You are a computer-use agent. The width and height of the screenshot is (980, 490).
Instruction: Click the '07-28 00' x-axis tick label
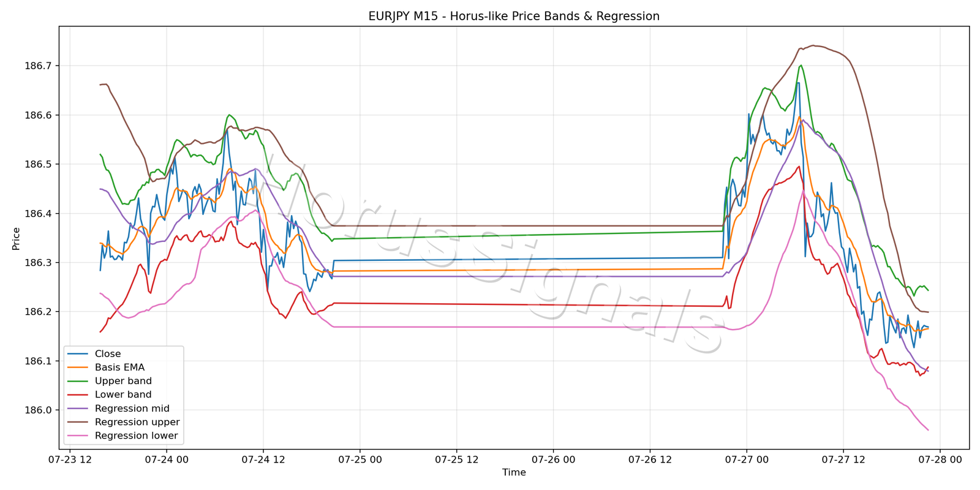[x=940, y=459]
